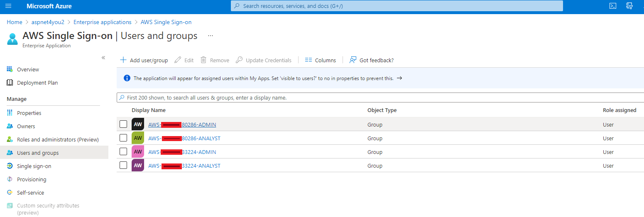
Task: Sort by the Display Name column header
Action: click(149, 110)
